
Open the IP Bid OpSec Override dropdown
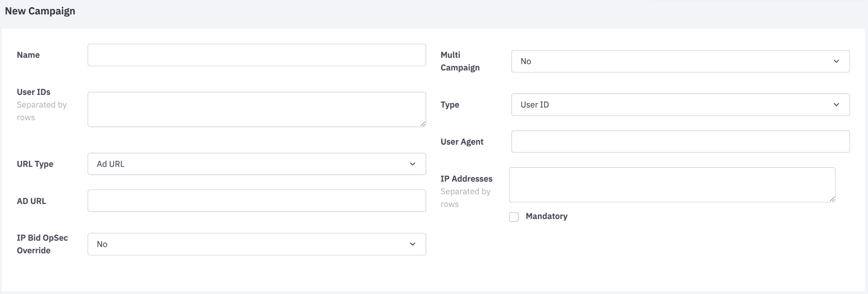pyautogui.click(x=256, y=244)
